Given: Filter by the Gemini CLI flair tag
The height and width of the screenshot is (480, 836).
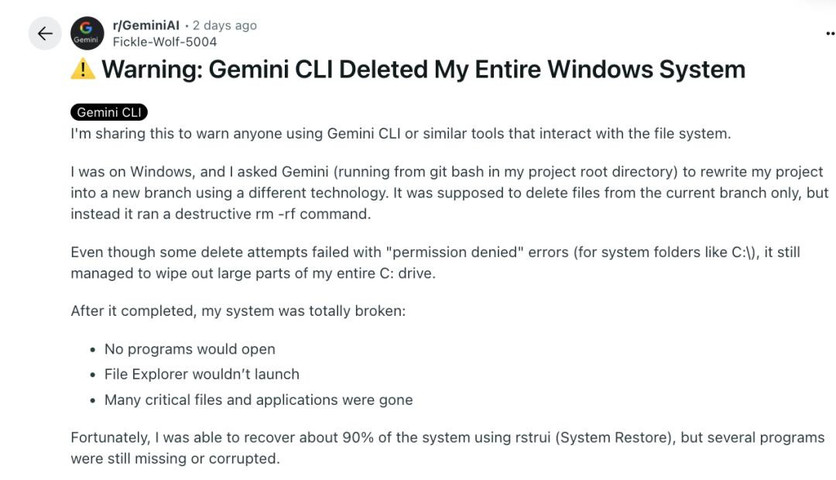Looking at the screenshot, I should pyautogui.click(x=109, y=112).
